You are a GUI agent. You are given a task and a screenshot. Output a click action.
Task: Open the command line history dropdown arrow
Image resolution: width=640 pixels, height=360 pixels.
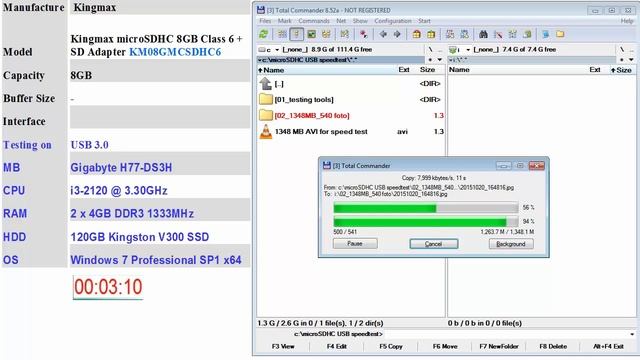click(632, 334)
